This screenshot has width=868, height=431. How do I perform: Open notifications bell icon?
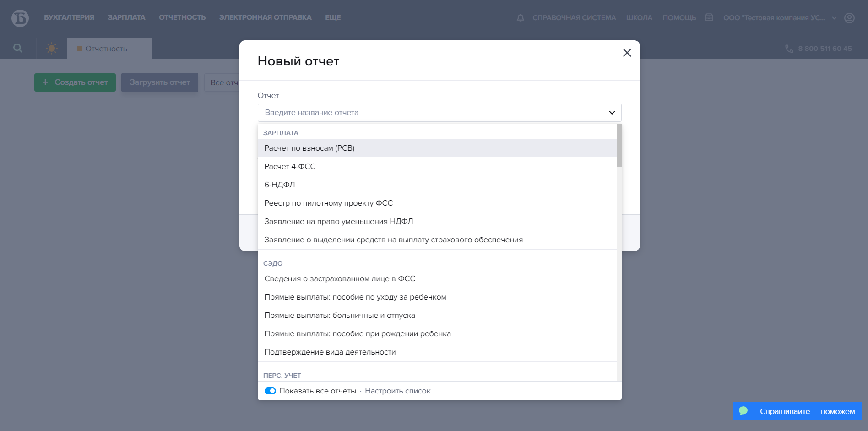tap(521, 18)
